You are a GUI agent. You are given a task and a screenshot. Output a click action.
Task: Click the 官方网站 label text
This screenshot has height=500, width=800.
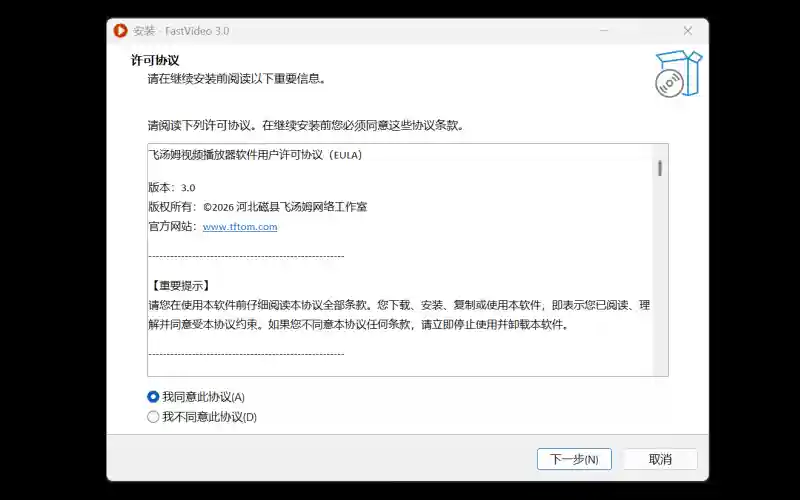(x=172, y=227)
